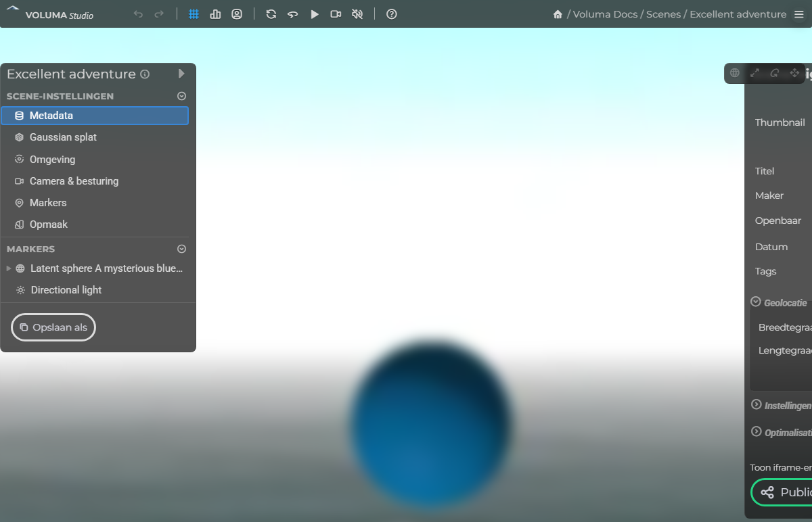The width and height of the screenshot is (812, 522).
Task: Open the Scenes breadcrumb link
Action: 664,14
